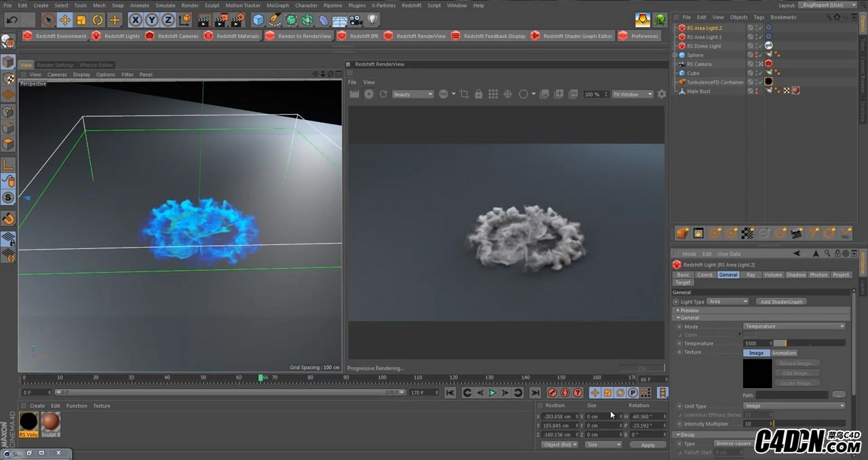Click current frame marker at 66
The image size is (868, 460).
(x=260, y=377)
